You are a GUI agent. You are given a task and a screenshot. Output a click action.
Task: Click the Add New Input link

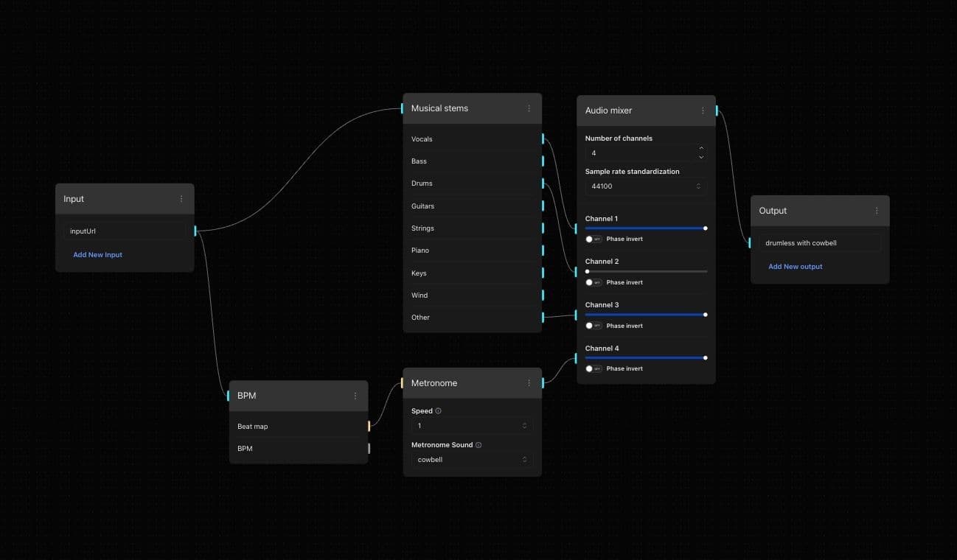pos(97,255)
